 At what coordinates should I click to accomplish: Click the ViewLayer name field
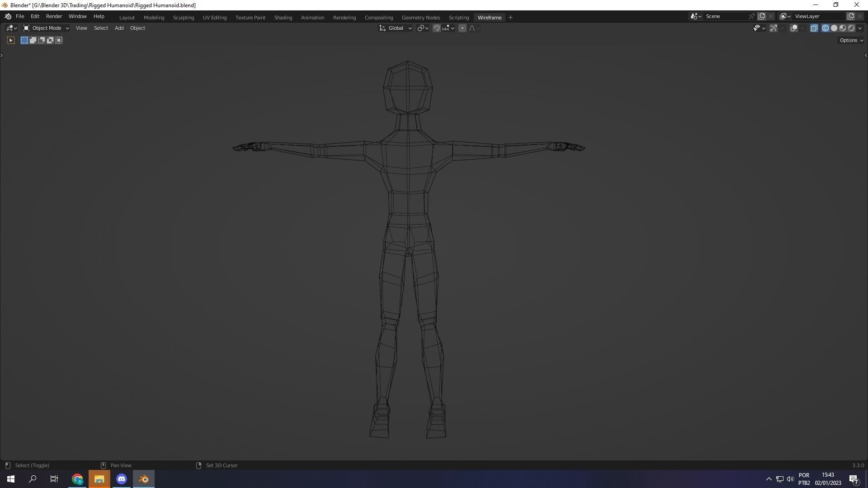pyautogui.click(x=819, y=16)
